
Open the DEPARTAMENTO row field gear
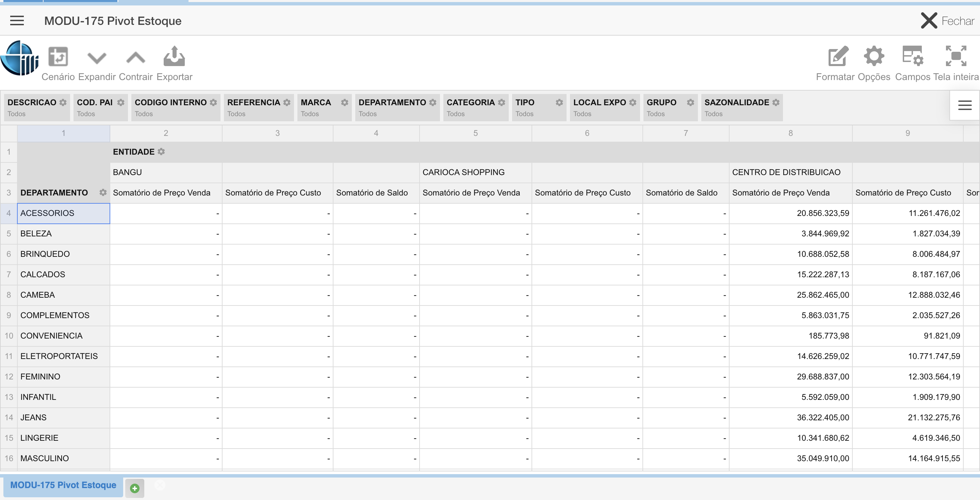[x=103, y=192]
